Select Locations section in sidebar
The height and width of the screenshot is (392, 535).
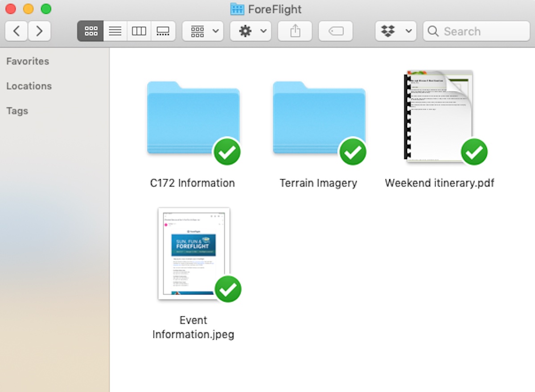(29, 86)
